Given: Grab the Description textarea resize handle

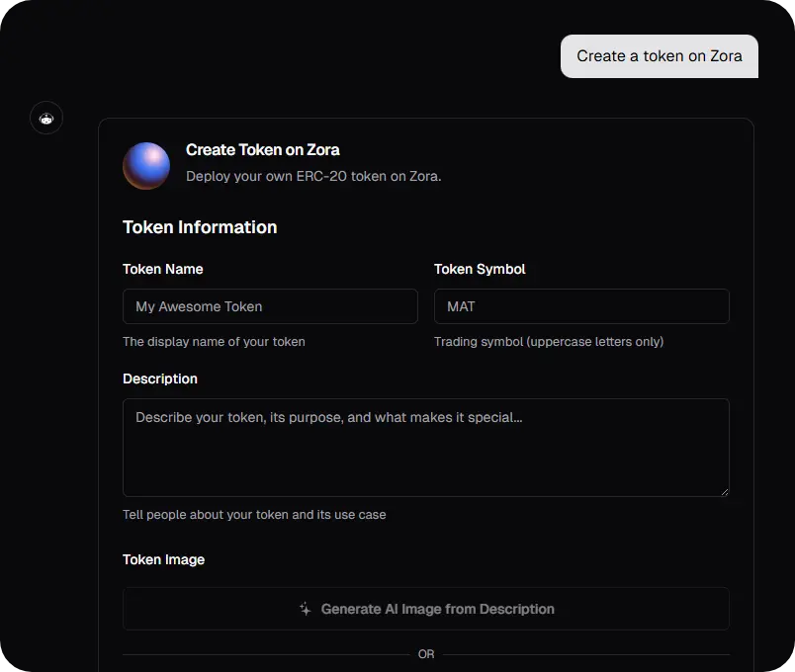Looking at the screenshot, I should [725, 491].
